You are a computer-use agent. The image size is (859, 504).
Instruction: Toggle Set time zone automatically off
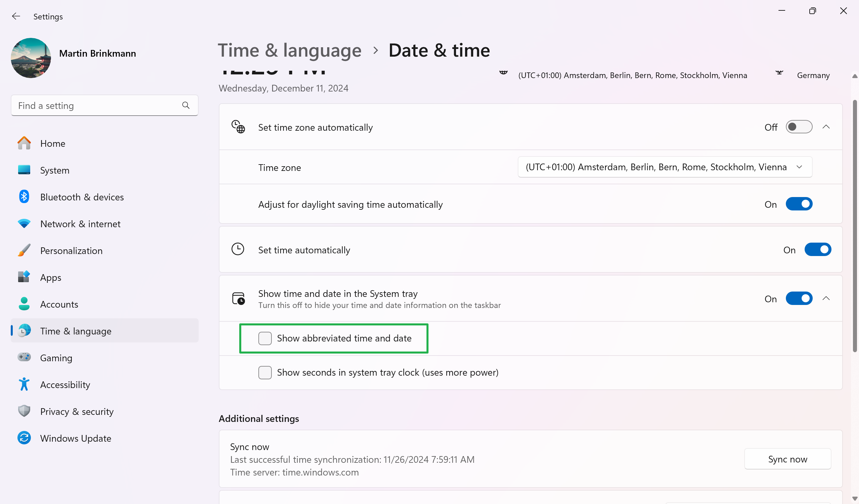pyautogui.click(x=798, y=127)
